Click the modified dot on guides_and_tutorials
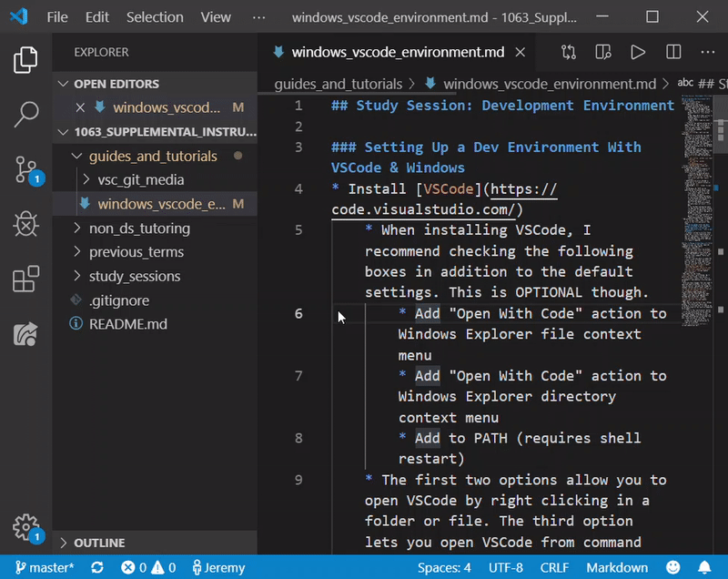 [x=238, y=156]
